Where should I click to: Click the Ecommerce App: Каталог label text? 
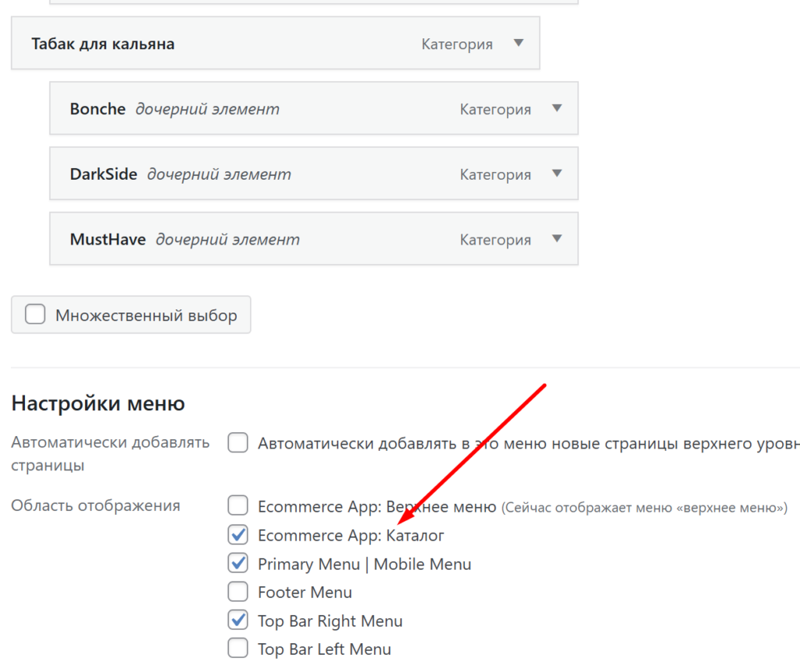coord(351,536)
